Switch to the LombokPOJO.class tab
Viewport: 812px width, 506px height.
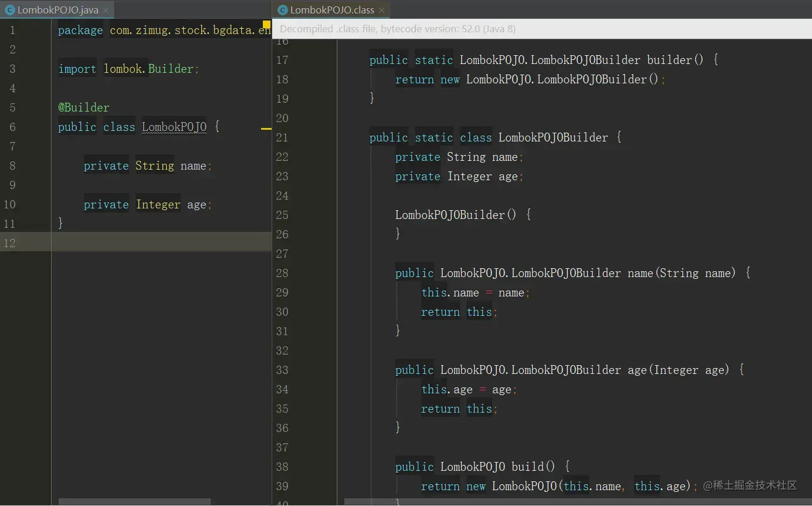click(x=331, y=10)
